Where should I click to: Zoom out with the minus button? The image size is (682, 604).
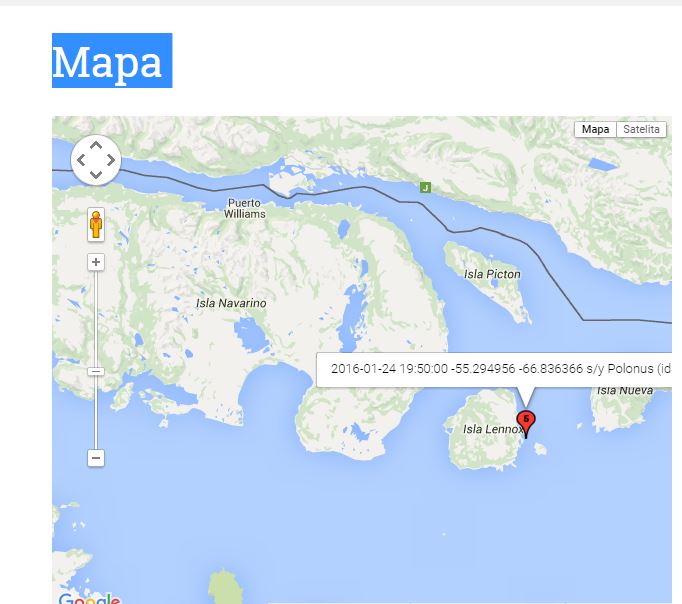pyautogui.click(x=96, y=458)
